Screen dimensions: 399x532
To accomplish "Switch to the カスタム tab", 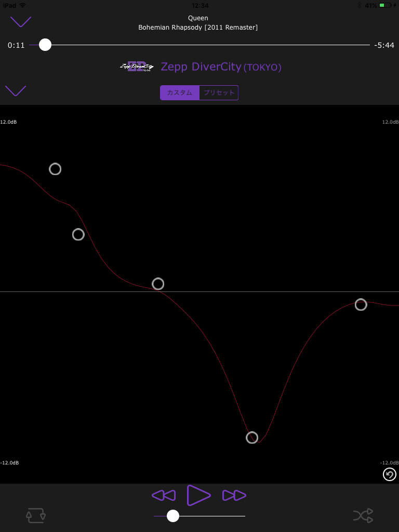I will (x=180, y=92).
